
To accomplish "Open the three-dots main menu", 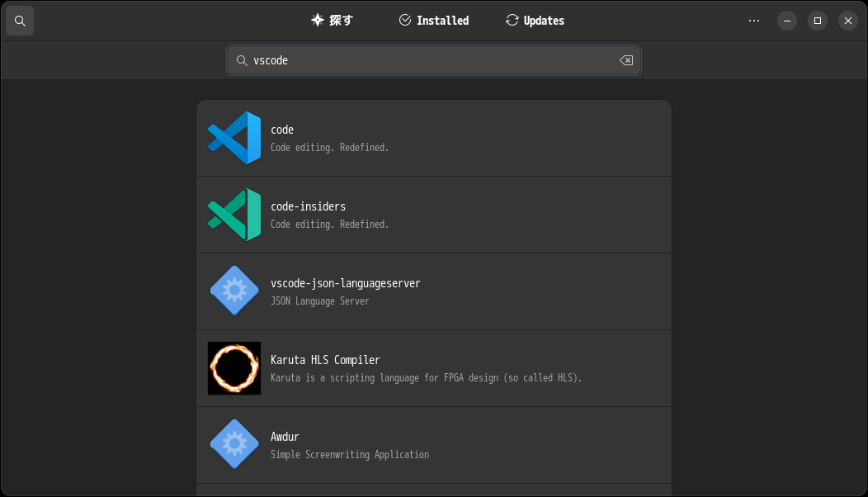I will click(x=754, y=21).
